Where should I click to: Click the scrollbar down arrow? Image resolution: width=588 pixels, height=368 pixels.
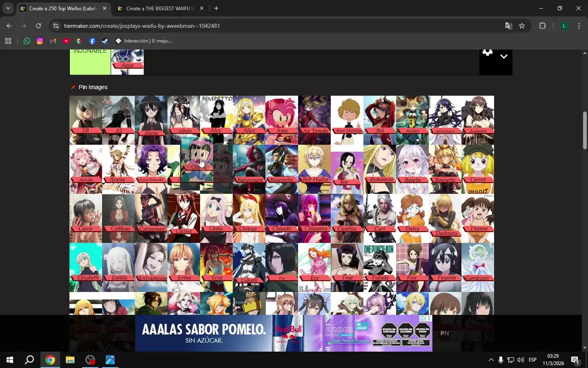584,348
